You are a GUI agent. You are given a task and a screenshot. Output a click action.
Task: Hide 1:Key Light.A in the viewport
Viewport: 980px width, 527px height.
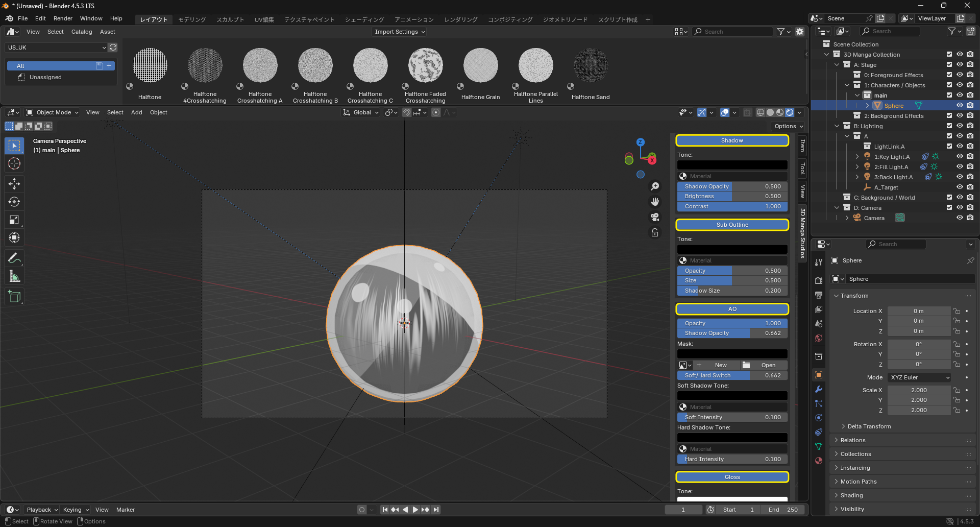(960, 157)
